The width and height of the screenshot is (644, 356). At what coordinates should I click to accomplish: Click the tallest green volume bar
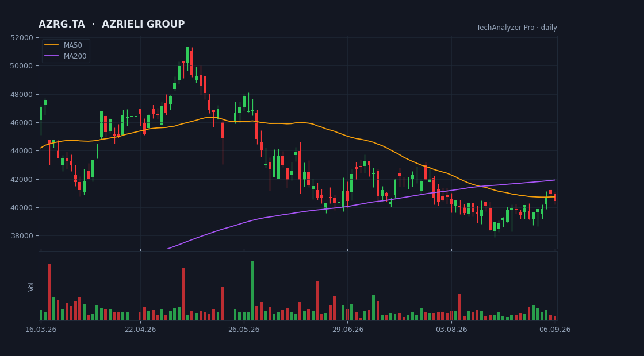[252, 291]
